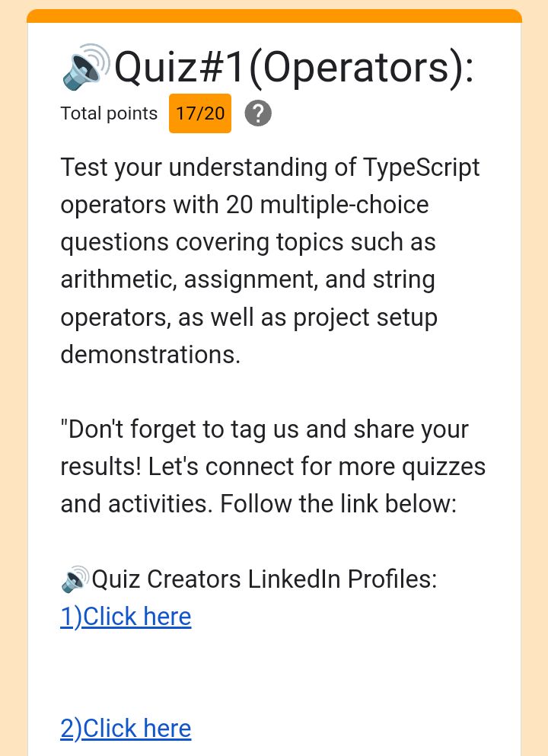
Task: Click the speaker emoji beside the Quiz#1 title
Action: pos(85,65)
